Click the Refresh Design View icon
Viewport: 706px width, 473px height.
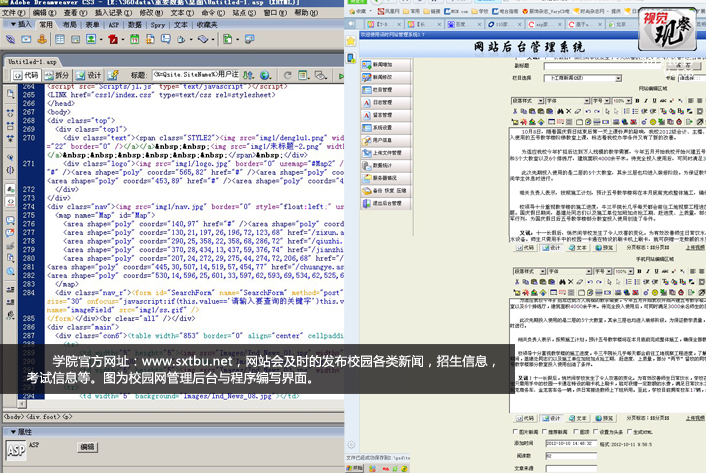pos(290,74)
